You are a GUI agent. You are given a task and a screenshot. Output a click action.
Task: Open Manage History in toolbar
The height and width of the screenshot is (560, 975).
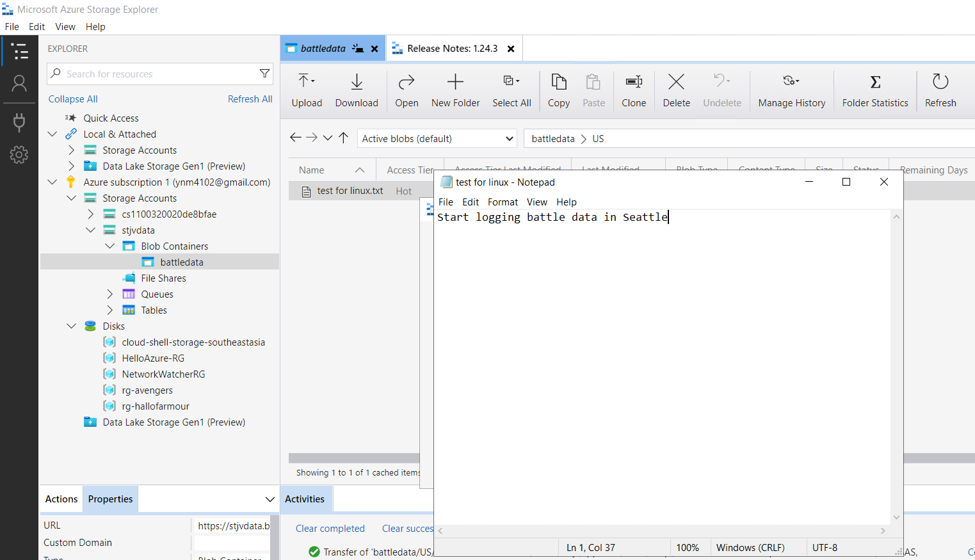coord(792,90)
